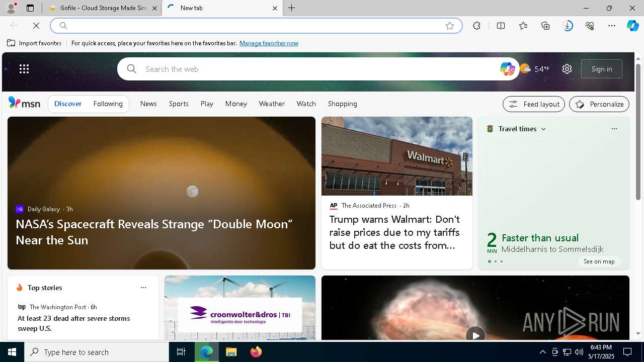The height and width of the screenshot is (362, 644).
Task: Open File Explorer from taskbar
Action: (231, 352)
